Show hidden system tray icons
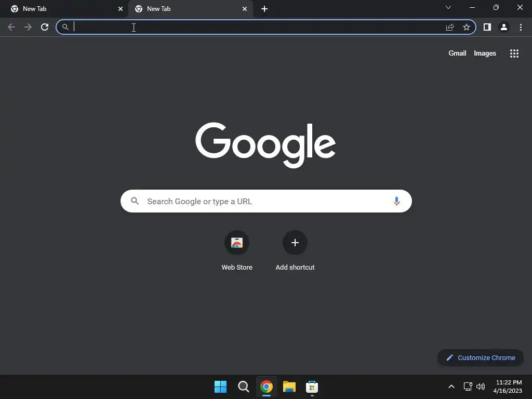Image resolution: width=532 pixels, height=399 pixels. pos(451,387)
